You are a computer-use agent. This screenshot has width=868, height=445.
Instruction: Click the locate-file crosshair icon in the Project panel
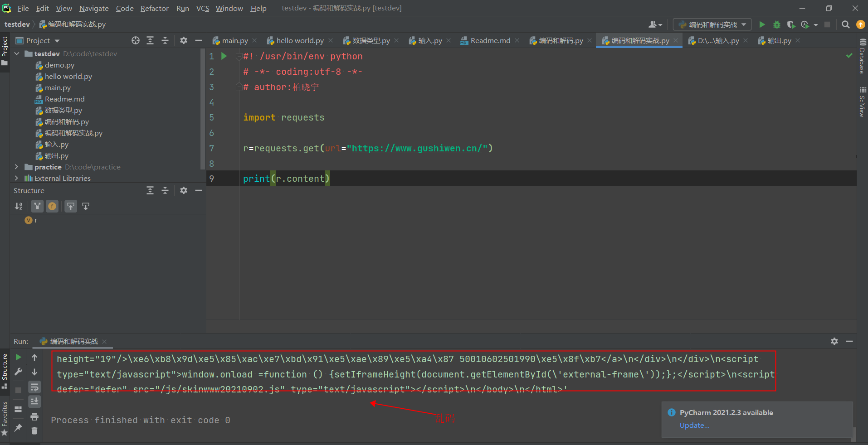coord(136,40)
